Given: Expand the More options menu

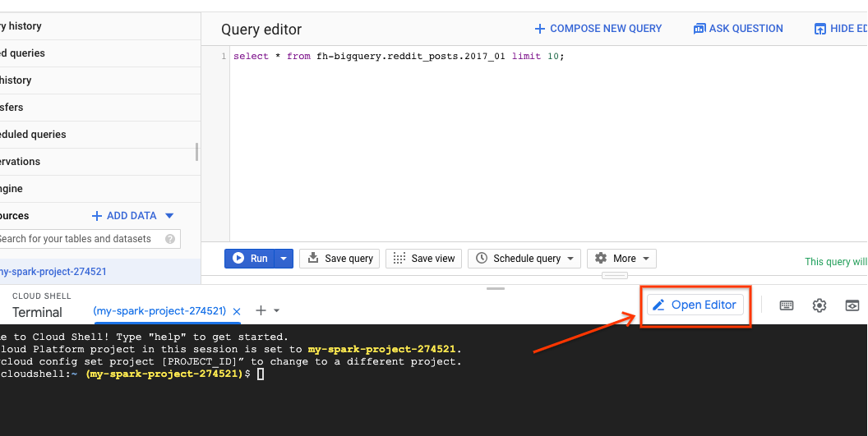Looking at the screenshot, I should [624, 258].
